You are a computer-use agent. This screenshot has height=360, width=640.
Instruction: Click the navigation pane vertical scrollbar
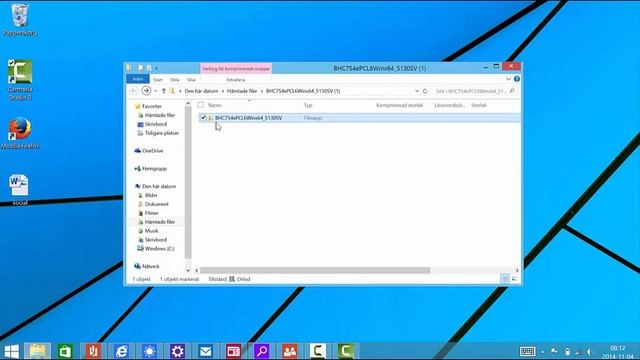pos(188,182)
